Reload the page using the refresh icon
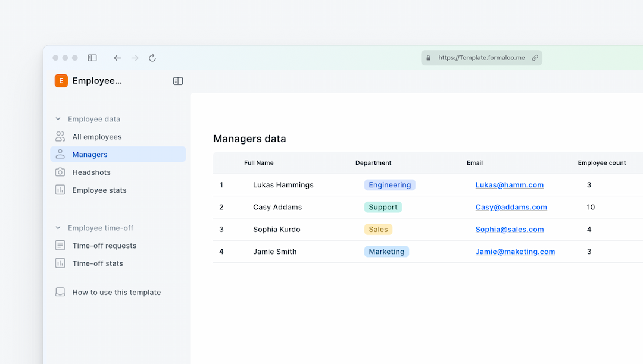Screen dimensions: 643x364 [x=152, y=58]
